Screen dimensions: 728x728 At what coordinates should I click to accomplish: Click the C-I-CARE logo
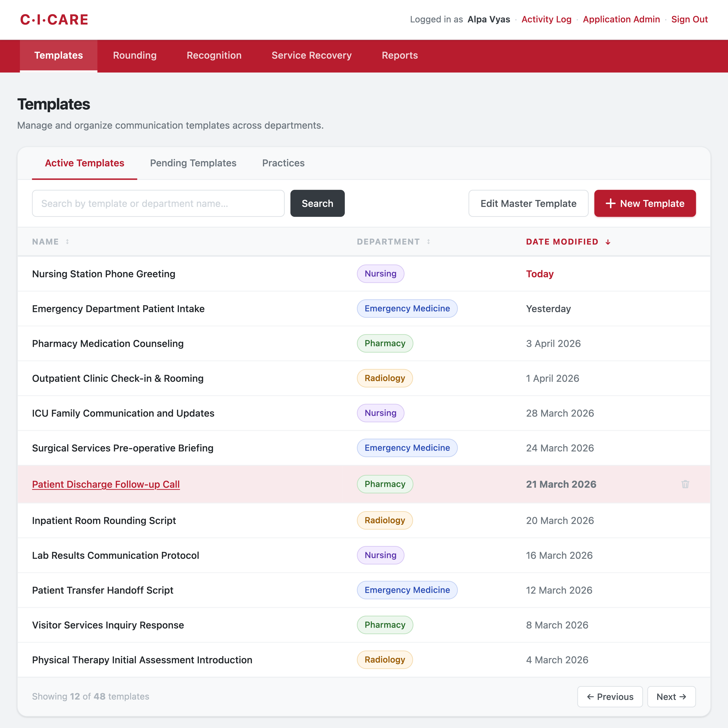tap(54, 20)
